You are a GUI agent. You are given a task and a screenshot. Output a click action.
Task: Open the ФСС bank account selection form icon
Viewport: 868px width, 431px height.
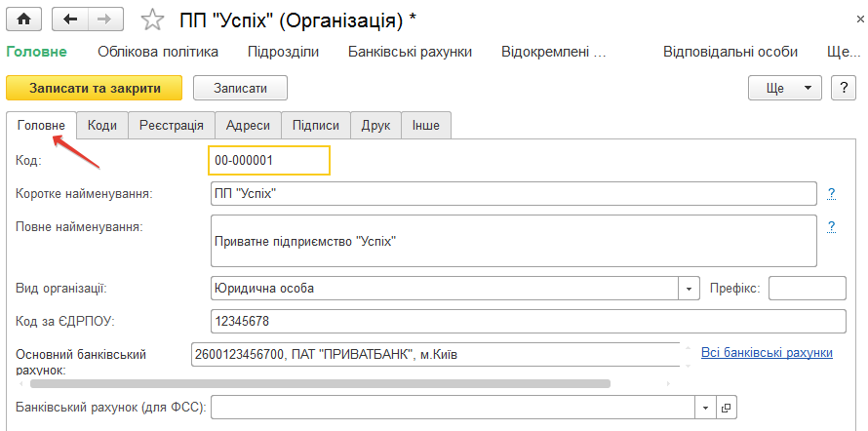point(727,408)
